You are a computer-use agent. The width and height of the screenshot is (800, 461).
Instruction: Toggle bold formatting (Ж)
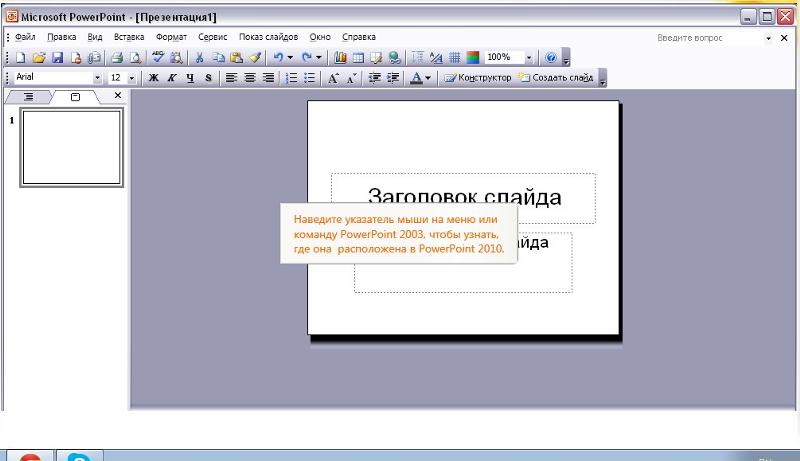pos(154,78)
